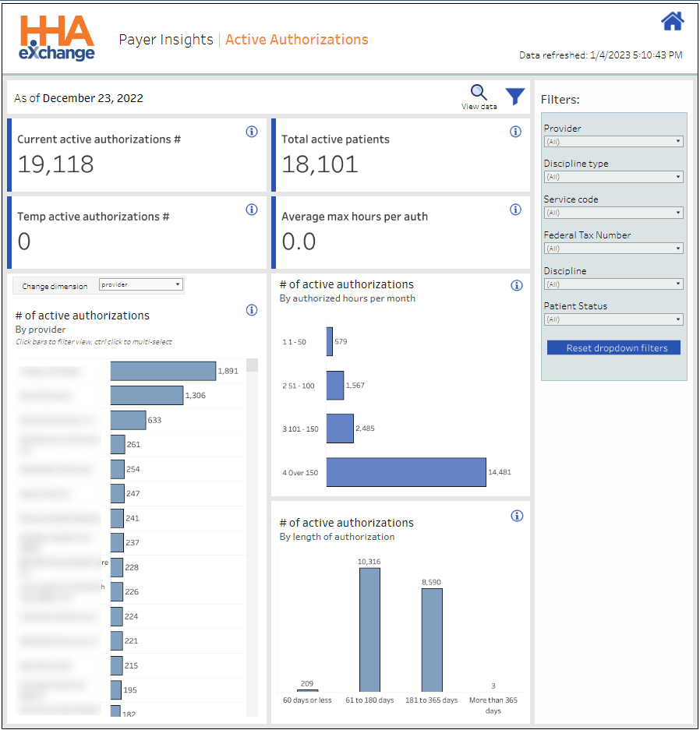Open the Service code filter dropdown
The width and height of the screenshot is (700, 730).
pos(613,213)
